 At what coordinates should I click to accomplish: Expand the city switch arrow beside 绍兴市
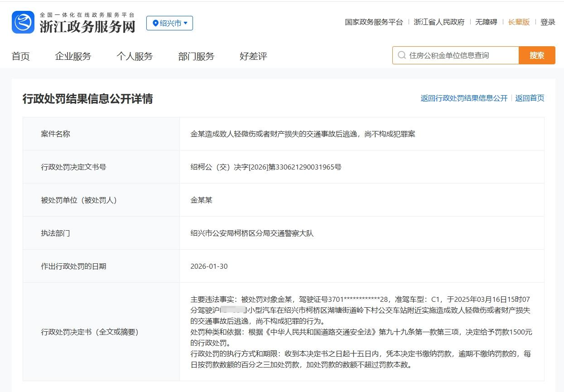coord(186,24)
